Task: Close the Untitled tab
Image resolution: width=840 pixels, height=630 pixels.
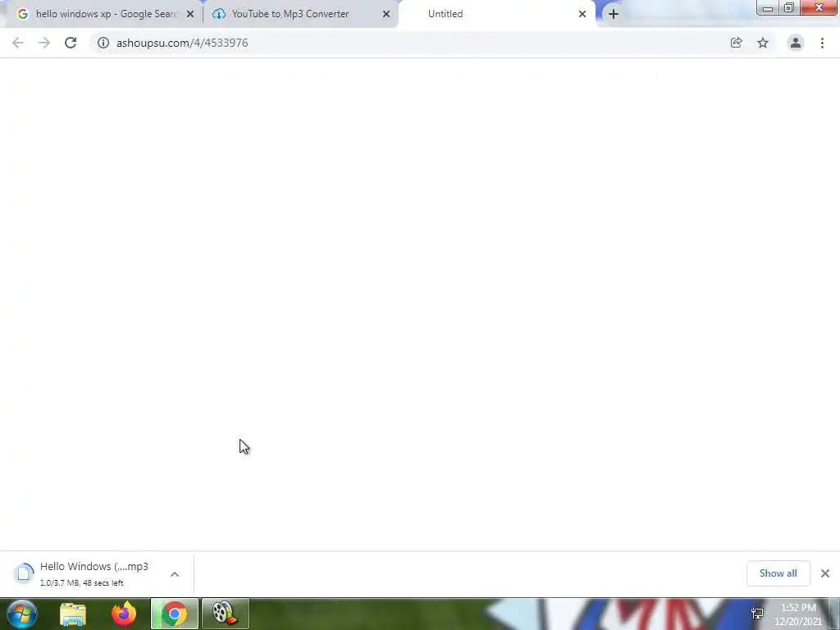Action: coord(582,14)
